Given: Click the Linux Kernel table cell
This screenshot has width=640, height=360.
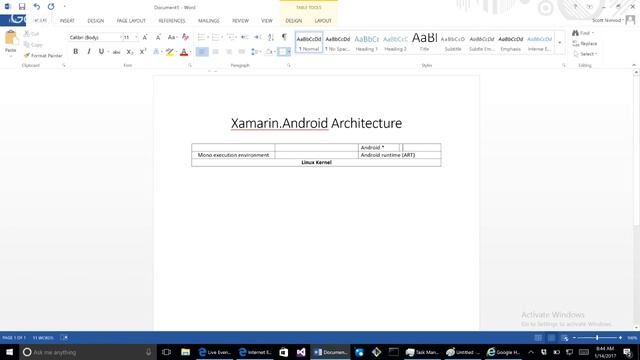Looking at the screenshot, I should click(x=316, y=162).
